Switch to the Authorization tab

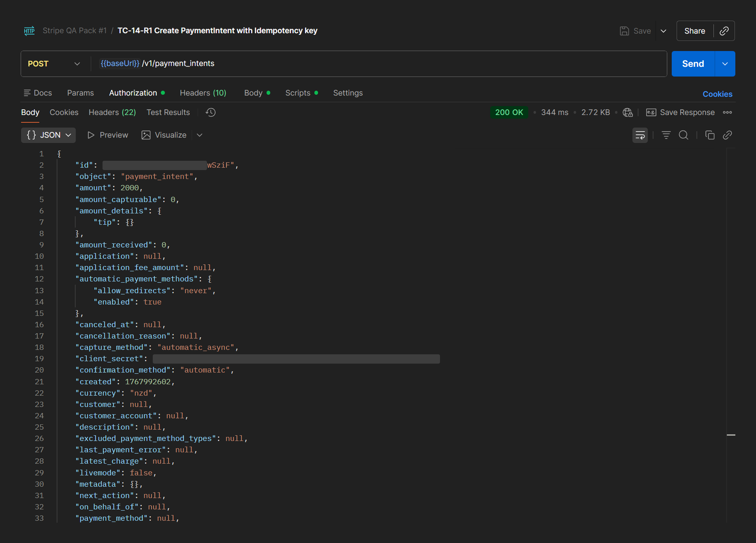[x=137, y=93]
